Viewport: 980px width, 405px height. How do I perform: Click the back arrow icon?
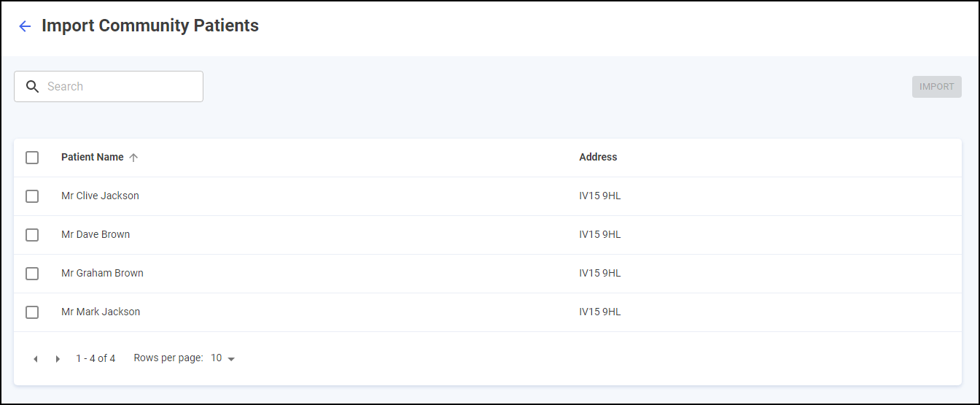(x=25, y=26)
